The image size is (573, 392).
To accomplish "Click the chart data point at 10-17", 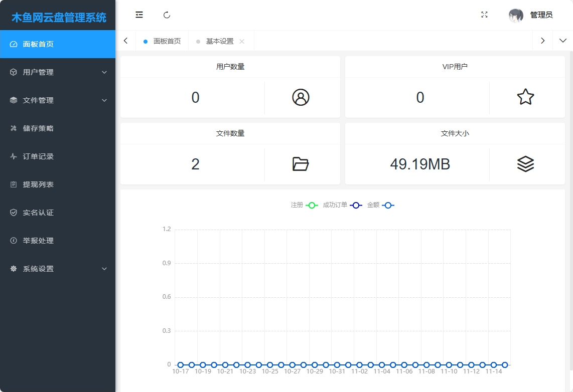I will [181, 364].
